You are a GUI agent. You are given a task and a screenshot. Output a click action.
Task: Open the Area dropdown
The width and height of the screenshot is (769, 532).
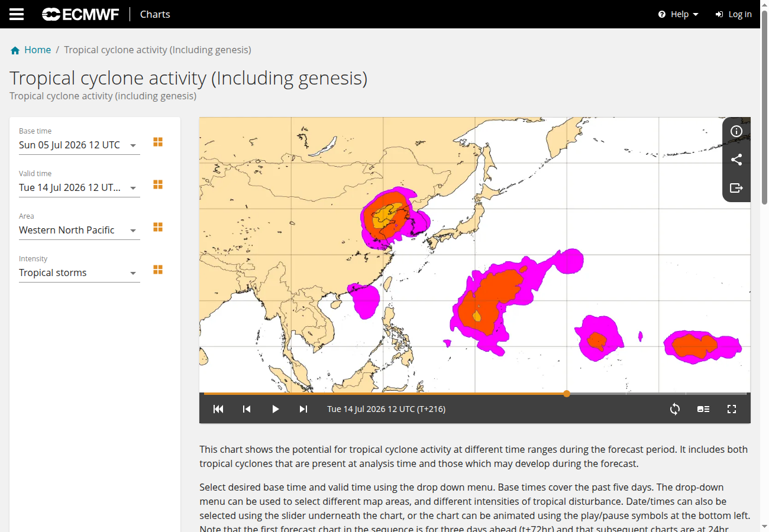pyautogui.click(x=79, y=230)
